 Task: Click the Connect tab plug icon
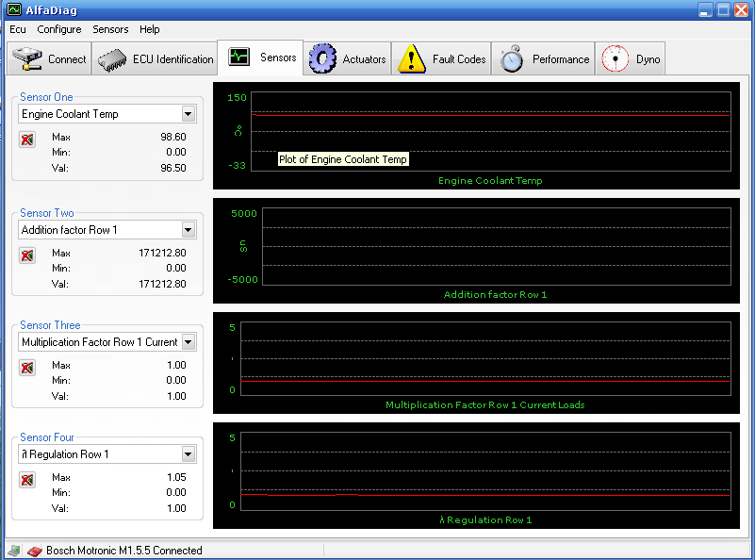point(27,58)
